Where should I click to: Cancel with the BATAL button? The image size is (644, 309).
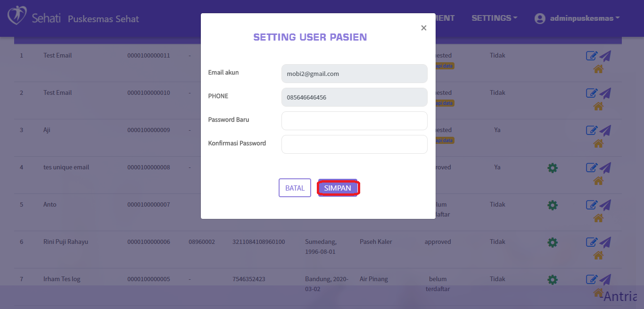[295, 188]
